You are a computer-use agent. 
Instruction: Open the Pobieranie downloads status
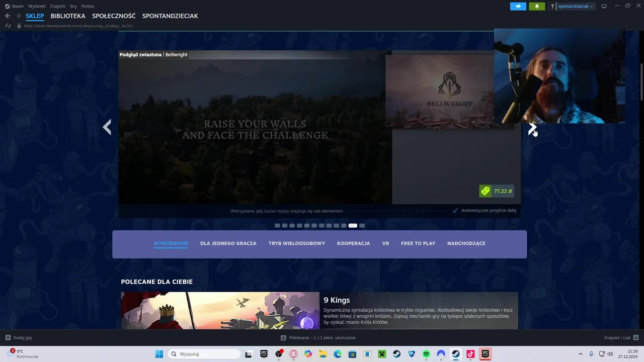[x=318, y=338]
